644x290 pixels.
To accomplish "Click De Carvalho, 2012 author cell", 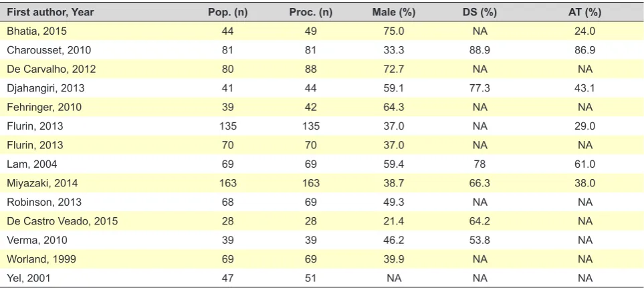I will pos(51,69).
